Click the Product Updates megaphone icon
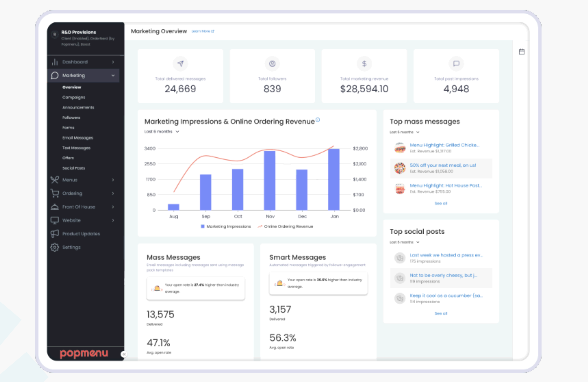 click(x=55, y=234)
